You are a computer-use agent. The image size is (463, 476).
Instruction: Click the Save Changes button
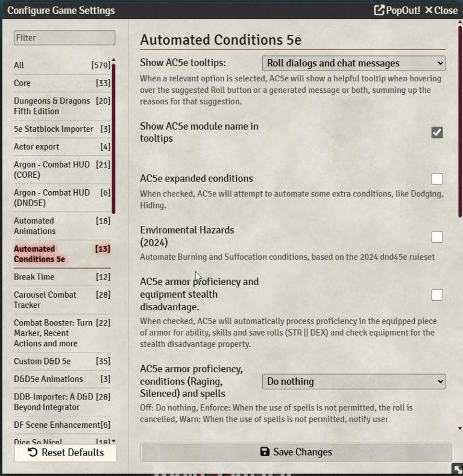[x=296, y=452]
